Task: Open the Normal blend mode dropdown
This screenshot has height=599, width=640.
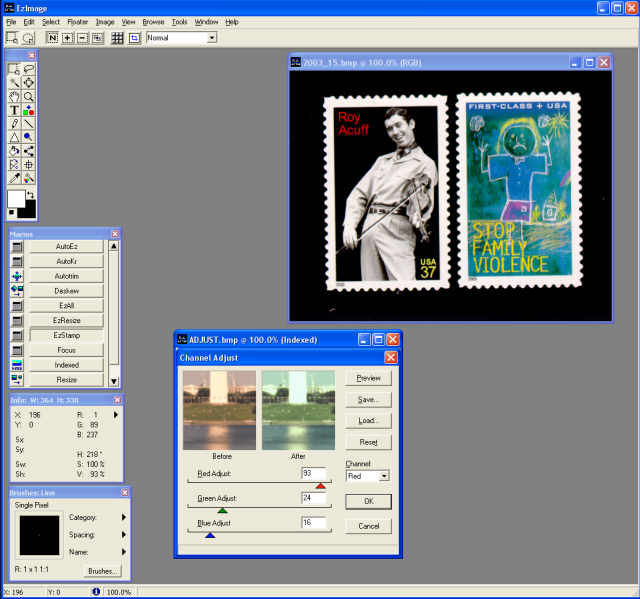Action: pos(211,38)
